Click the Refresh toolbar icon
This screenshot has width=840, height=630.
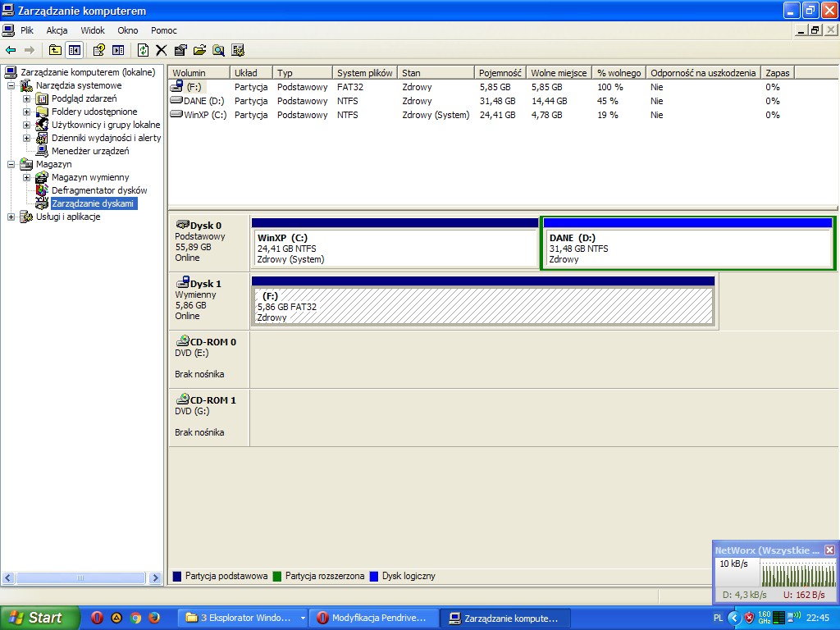143,50
